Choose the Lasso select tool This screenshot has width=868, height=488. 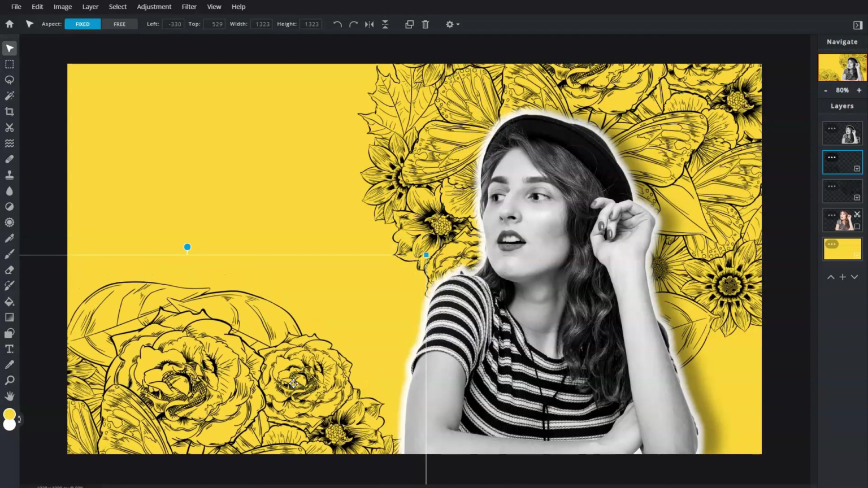click(x=10, y=80)
